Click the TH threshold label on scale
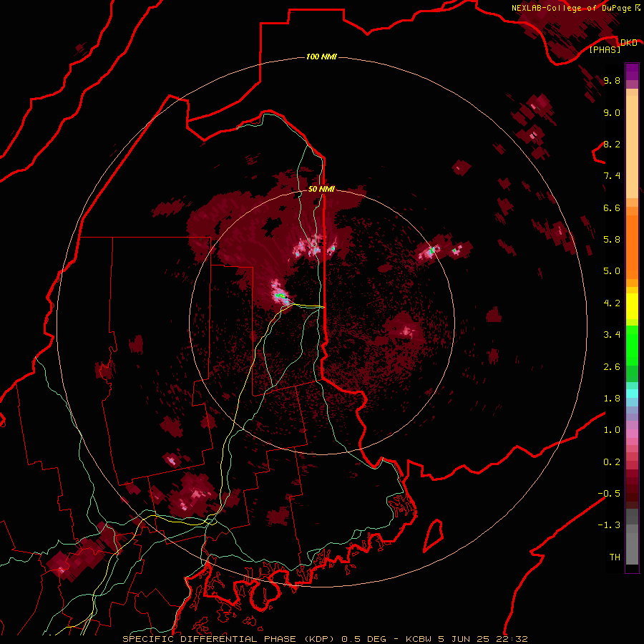This screenshot has height=644, width=644. 615,557
